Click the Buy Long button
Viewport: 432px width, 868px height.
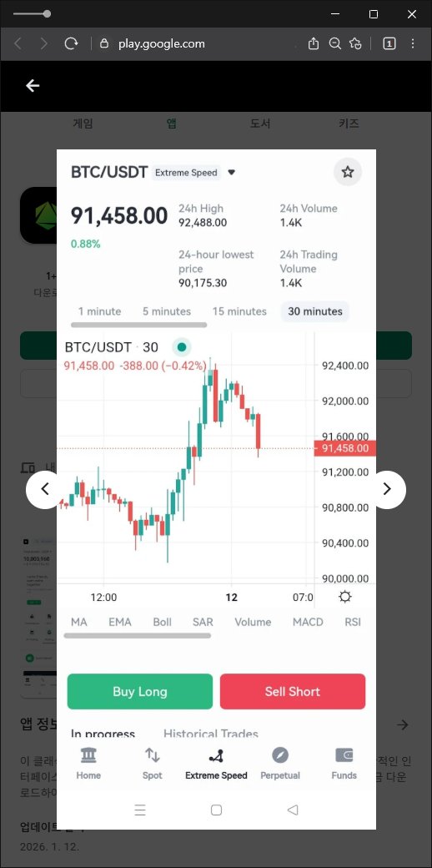pyautogui.click(x=140, y=691)
